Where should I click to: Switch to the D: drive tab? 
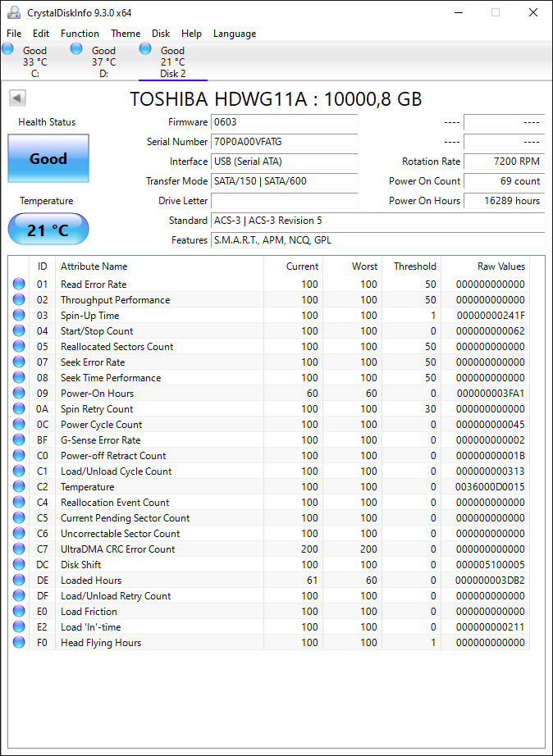point(103,61)
